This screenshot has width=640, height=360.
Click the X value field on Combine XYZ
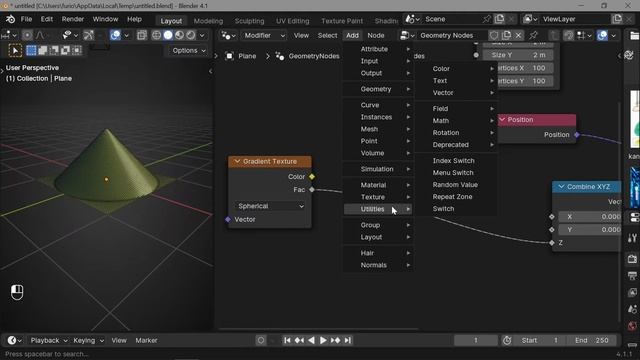pyautogui.click(x=589, y=217)
